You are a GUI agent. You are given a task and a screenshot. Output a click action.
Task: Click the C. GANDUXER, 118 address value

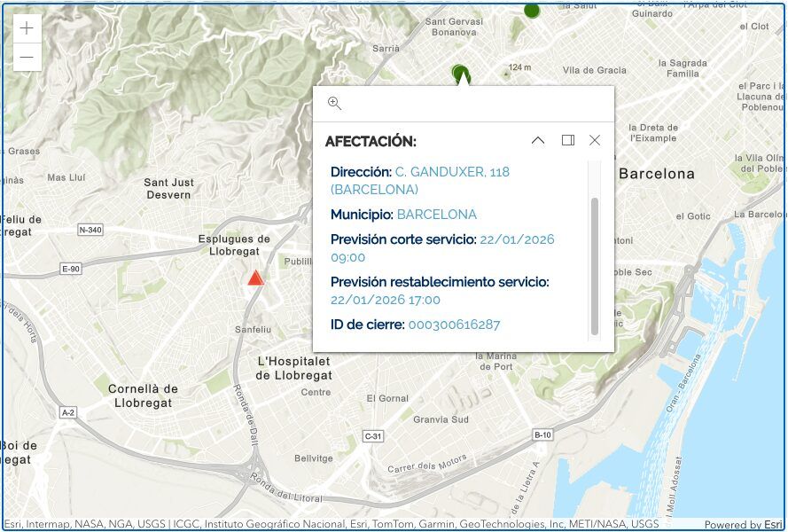pos(452,172)
